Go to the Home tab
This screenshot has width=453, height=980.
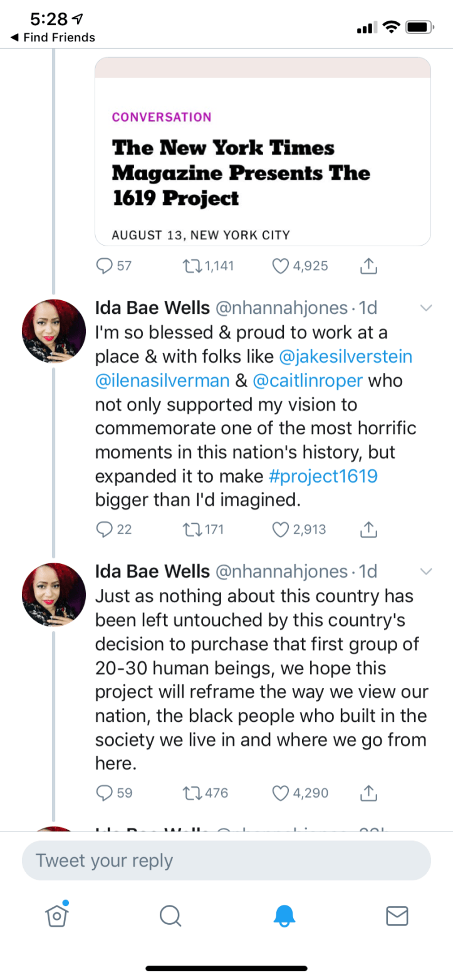[x=57, y=915]
